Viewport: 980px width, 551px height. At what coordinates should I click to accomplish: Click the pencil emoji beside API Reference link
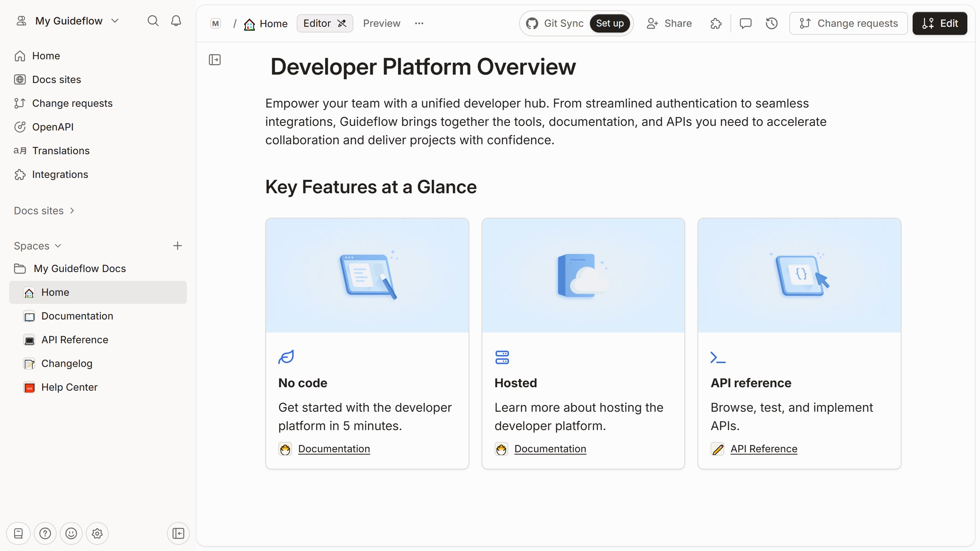coord(717,449)
